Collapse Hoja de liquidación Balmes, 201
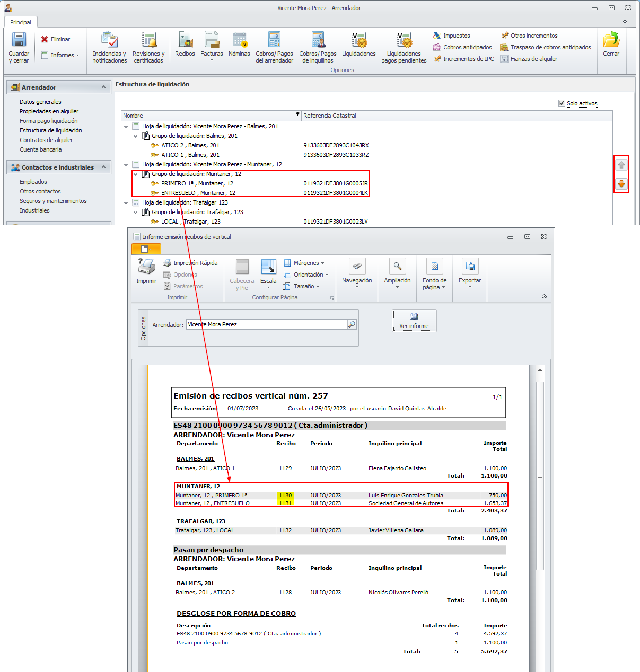 pyautogui.click(x=126, y=127)
